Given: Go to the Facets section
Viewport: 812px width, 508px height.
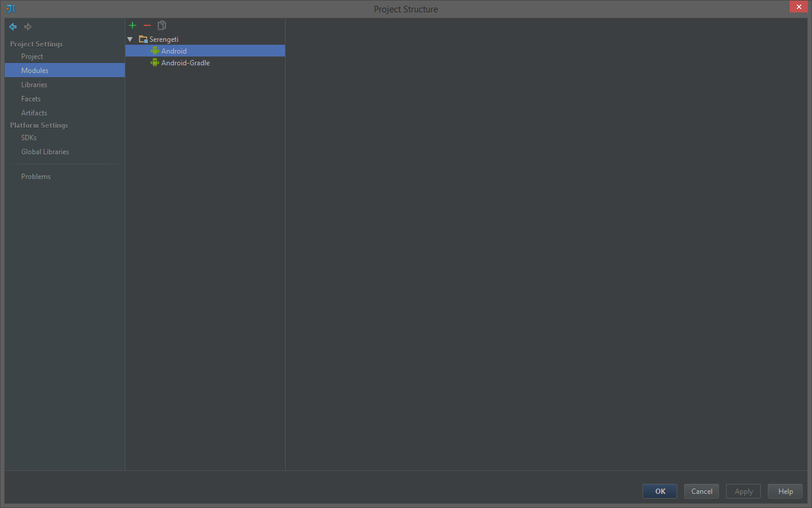Looking at the screenshot, I should coord(65,99).
